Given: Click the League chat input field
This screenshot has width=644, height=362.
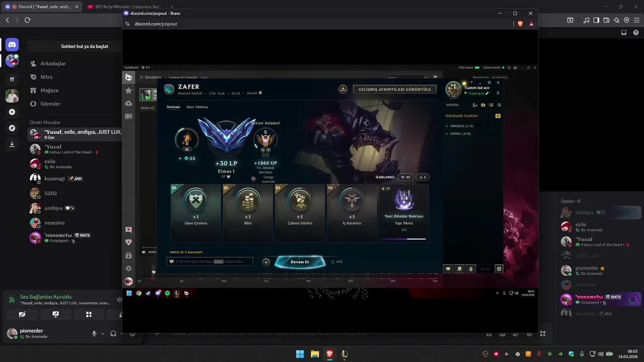Looking at the screenshot, I should (x=210, y=261).
